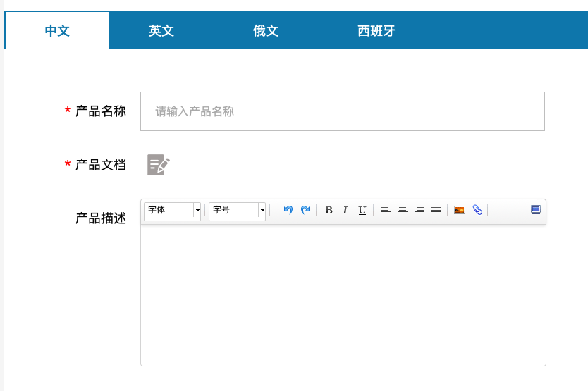This screenshot has height=391, width=588.
Task: Open the 字号 font size dropdown
Action: tap(237, 211)
